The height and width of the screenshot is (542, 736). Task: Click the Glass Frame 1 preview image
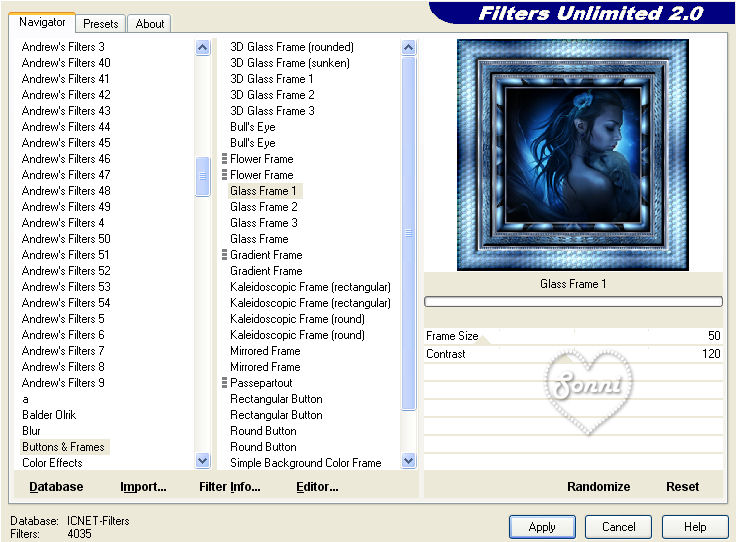[573, 155]
